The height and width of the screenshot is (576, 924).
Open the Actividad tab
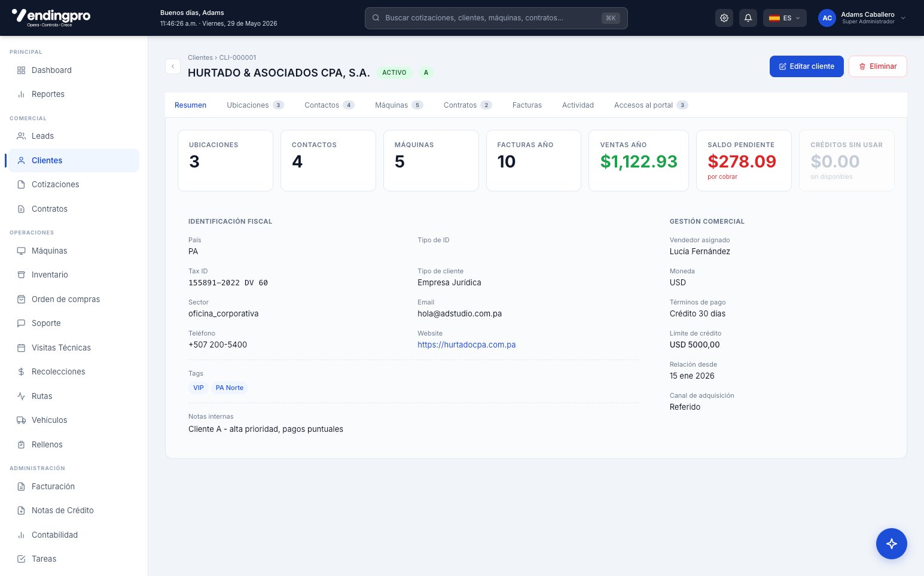[578, 105]
